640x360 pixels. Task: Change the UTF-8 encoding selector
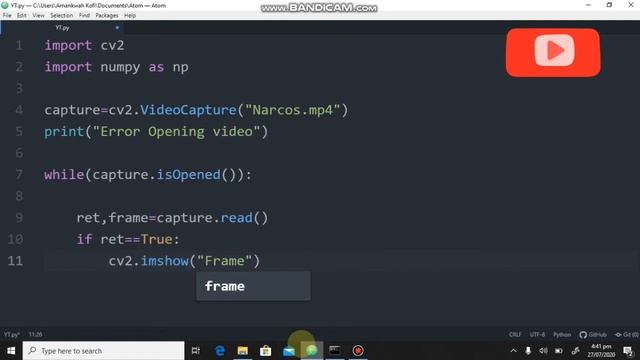coord(537,334)
